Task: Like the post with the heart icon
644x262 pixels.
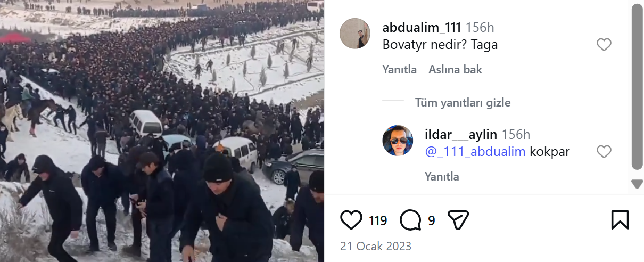Action: (351, 220)
